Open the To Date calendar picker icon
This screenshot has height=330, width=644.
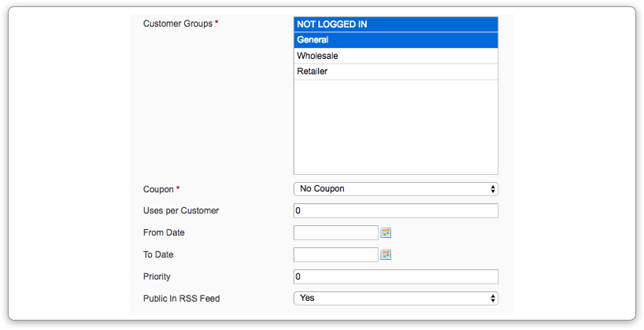386,255
